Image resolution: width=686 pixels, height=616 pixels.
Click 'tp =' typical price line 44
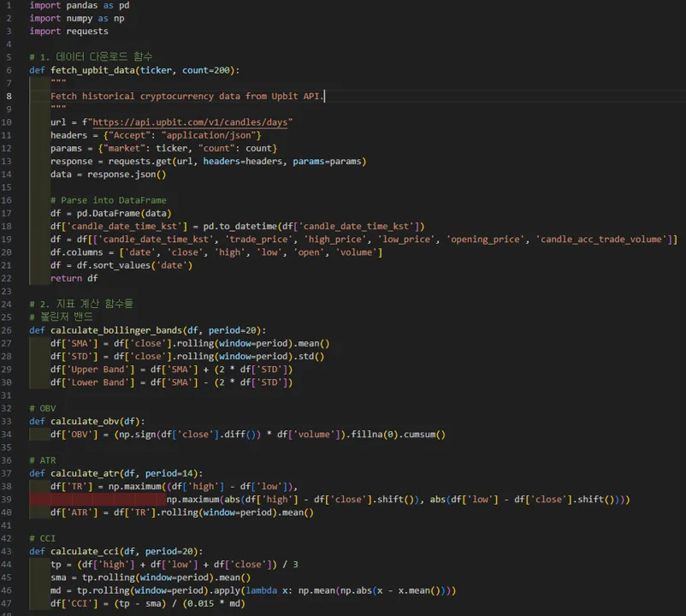(x=174, y=565)
